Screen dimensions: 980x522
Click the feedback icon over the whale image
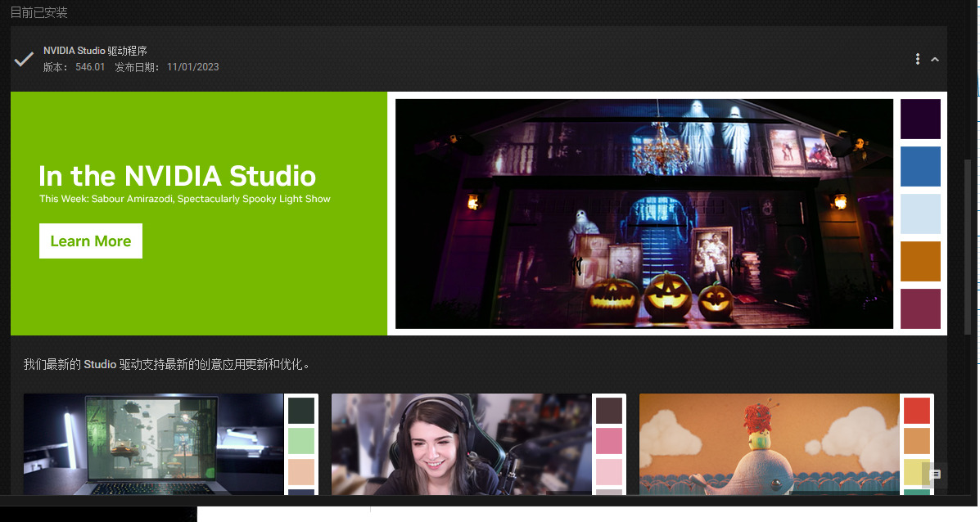pyautogui.click(x=935, y=475)
